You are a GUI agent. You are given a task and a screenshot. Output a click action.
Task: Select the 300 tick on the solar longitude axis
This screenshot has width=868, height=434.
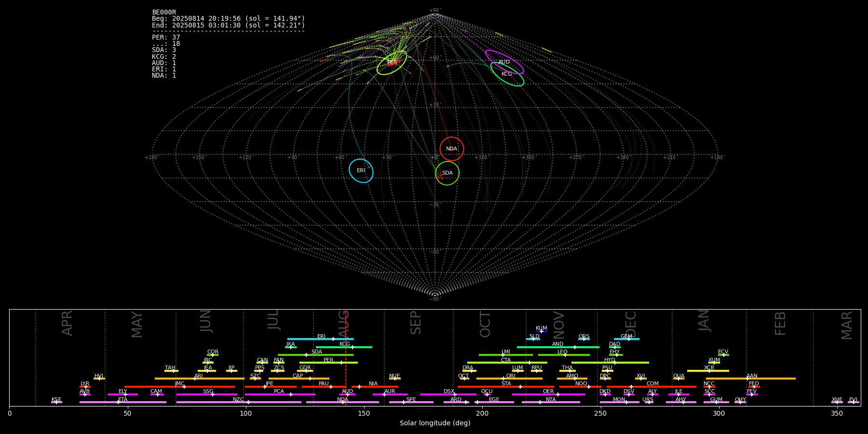point(719,413)
